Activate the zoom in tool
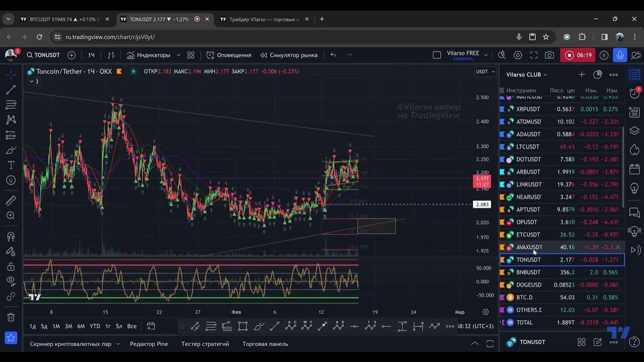 11,216
